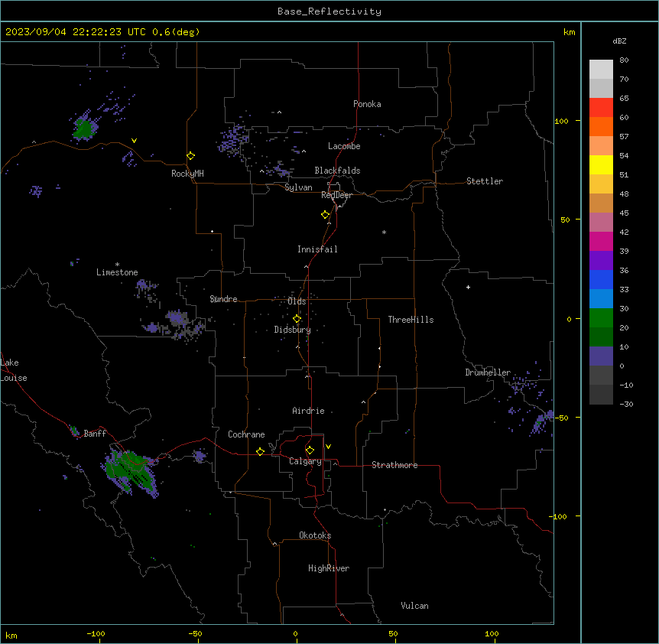Click the Calgary city label
This screenshot has width=659, height=644.
(x=305, y=461)
